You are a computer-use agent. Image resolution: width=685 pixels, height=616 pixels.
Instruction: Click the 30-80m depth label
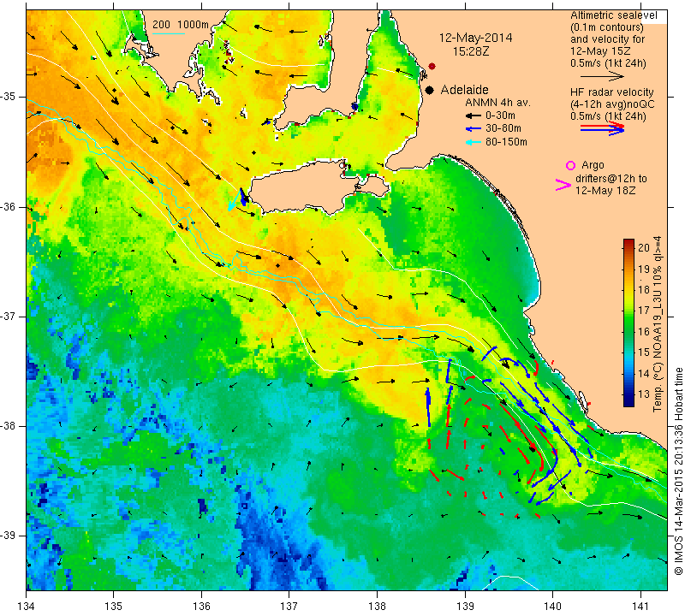(503, 129)
